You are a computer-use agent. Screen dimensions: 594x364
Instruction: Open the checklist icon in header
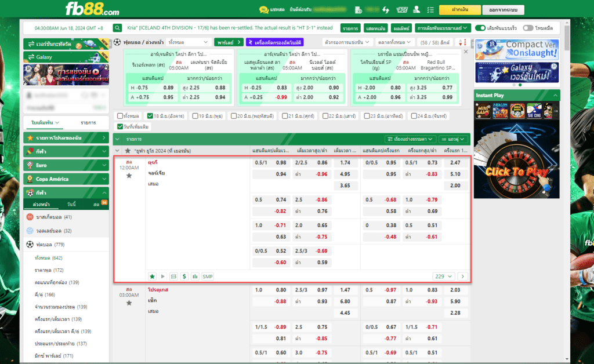(430, 10)
